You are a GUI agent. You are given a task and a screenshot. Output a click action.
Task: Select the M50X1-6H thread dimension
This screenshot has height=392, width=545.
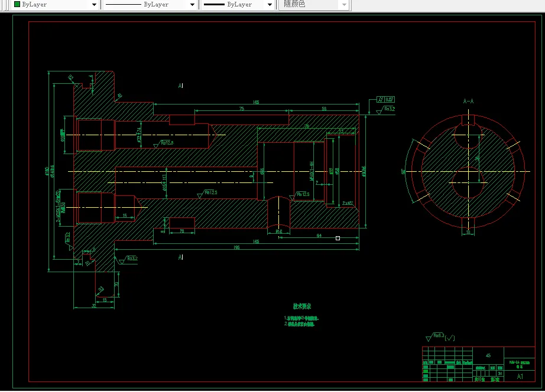[x=312, y=171]
